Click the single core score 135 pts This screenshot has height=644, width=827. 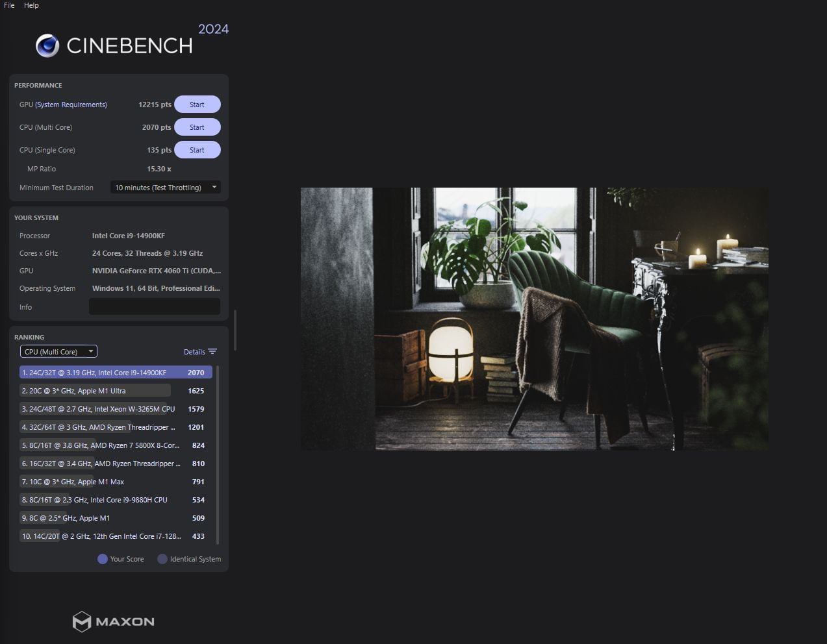pyautogui.click(x=159, y=150)
